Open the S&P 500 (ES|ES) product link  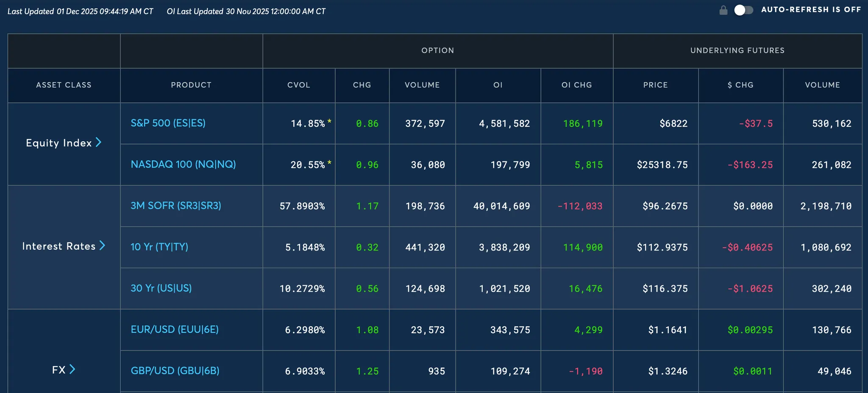pyautogui.click(x=168, y=123)
